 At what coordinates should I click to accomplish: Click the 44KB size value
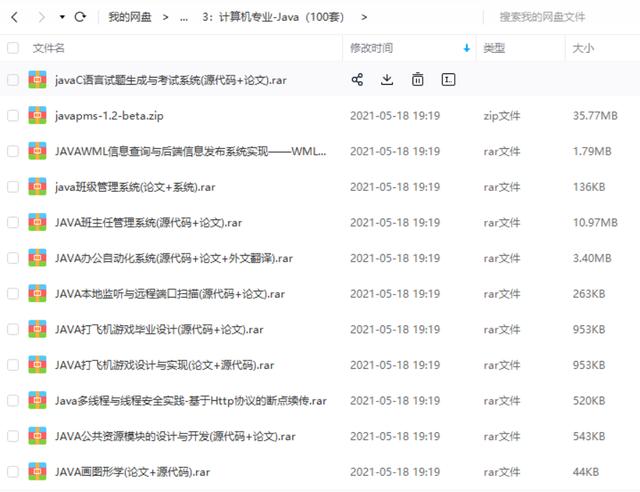[x=585, y=472]
